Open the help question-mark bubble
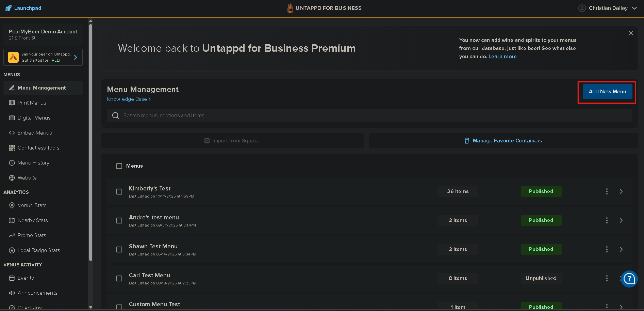 click(x=629, y=279)
